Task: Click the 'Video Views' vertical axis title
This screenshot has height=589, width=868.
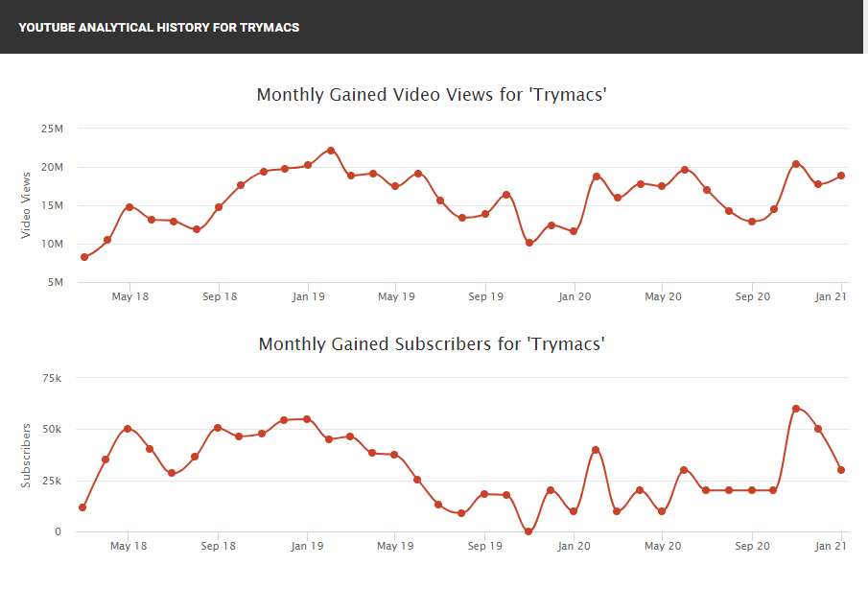Action: tap(26, 205)
